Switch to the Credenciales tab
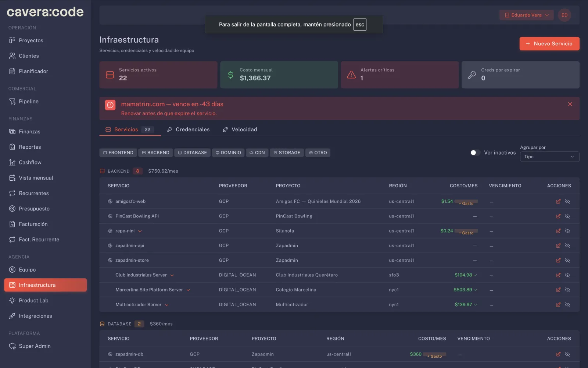The width and height of the screenshot is (588, 368). point(188,130)
